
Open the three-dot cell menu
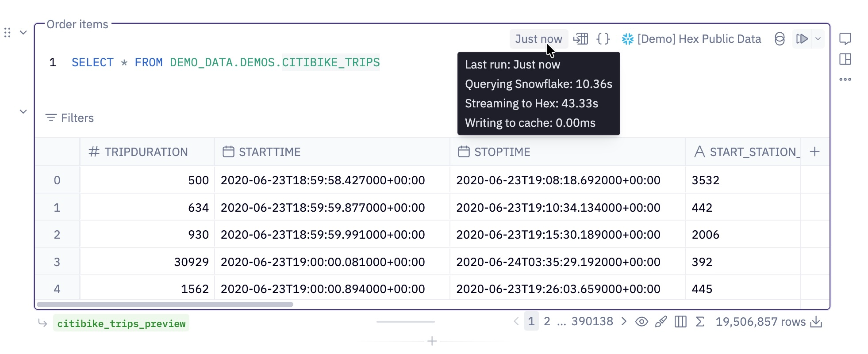[845, 80]
